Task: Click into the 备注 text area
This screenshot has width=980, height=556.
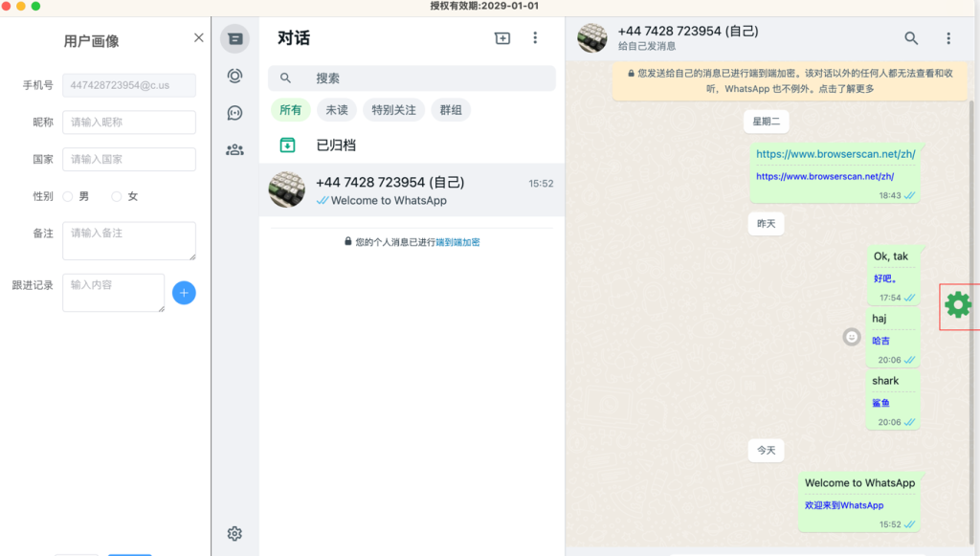Action: (x=129, y=240)
